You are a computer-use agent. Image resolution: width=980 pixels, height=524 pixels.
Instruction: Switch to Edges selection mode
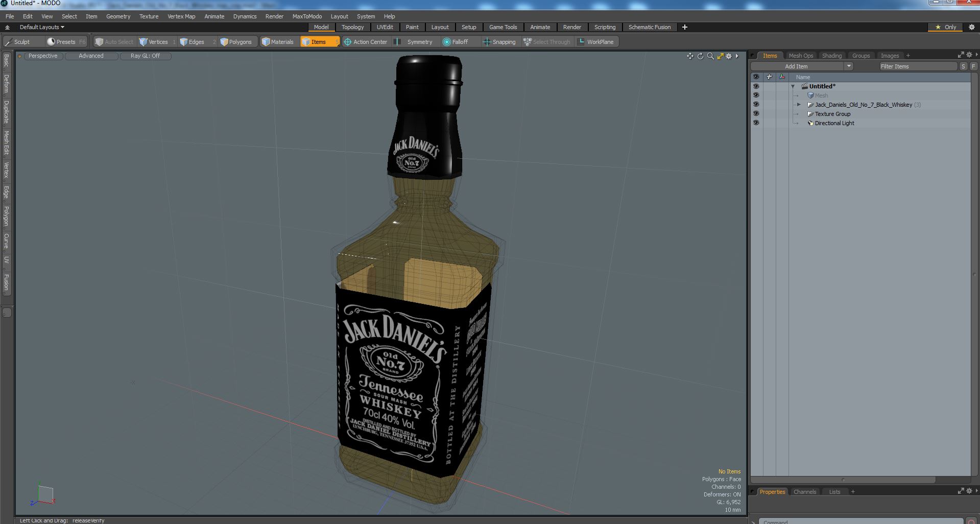pyautogui.click(x=197, y=42)
